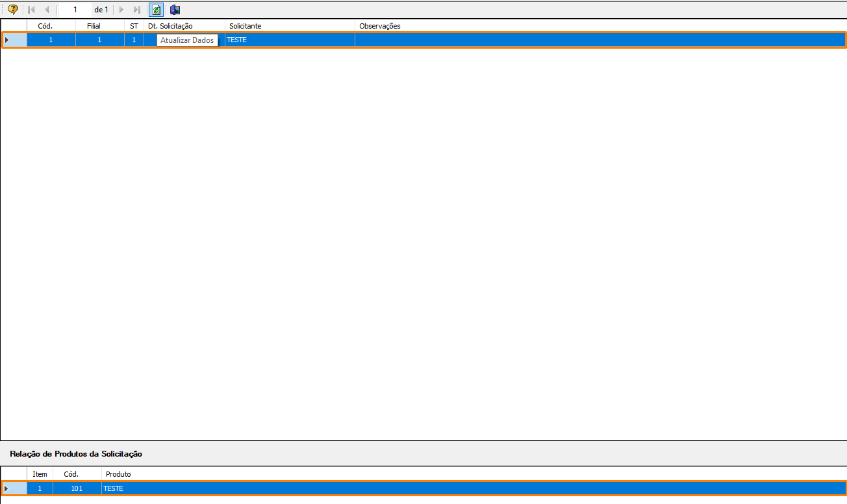Click the next record arrow

[x=121, y=10]
